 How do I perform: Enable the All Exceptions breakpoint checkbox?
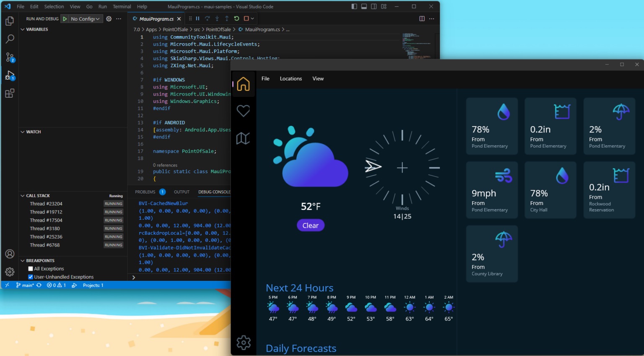(30, 268)
